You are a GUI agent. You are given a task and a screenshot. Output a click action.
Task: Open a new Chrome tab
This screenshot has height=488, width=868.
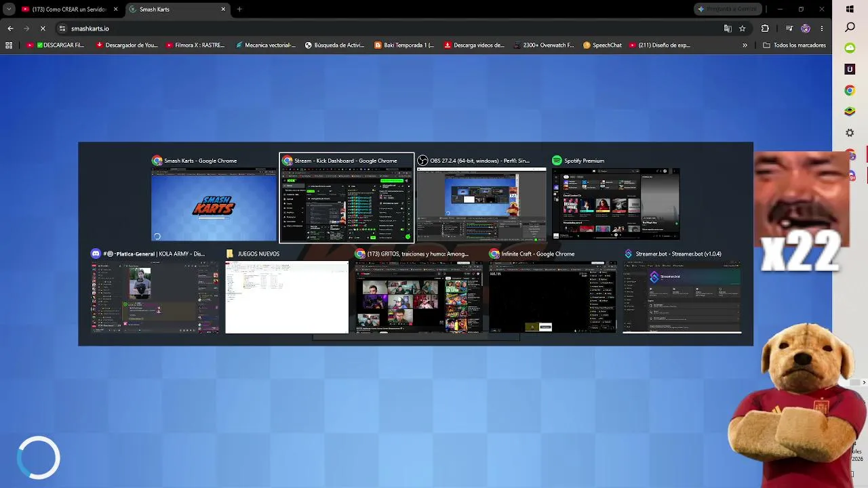(239, 9)
